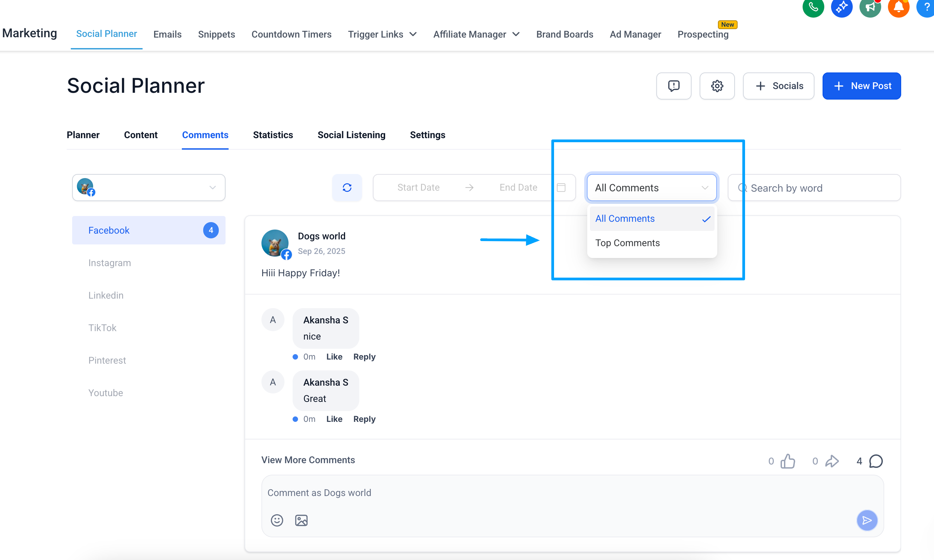This screenshot has width=934, height=560.
Task: Click the emoji picker smiley icon
Action: click(277, 520)
